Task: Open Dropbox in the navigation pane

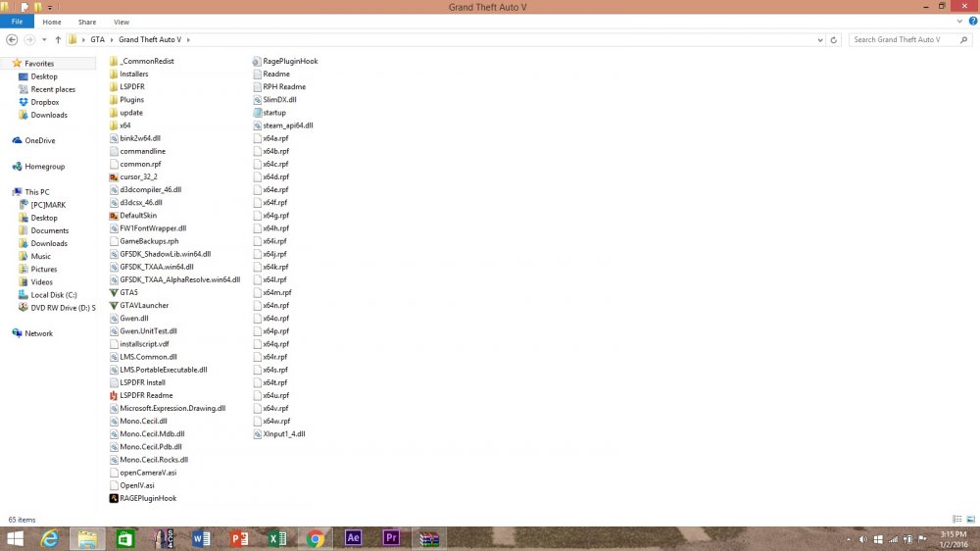Action: coord(44,102)
